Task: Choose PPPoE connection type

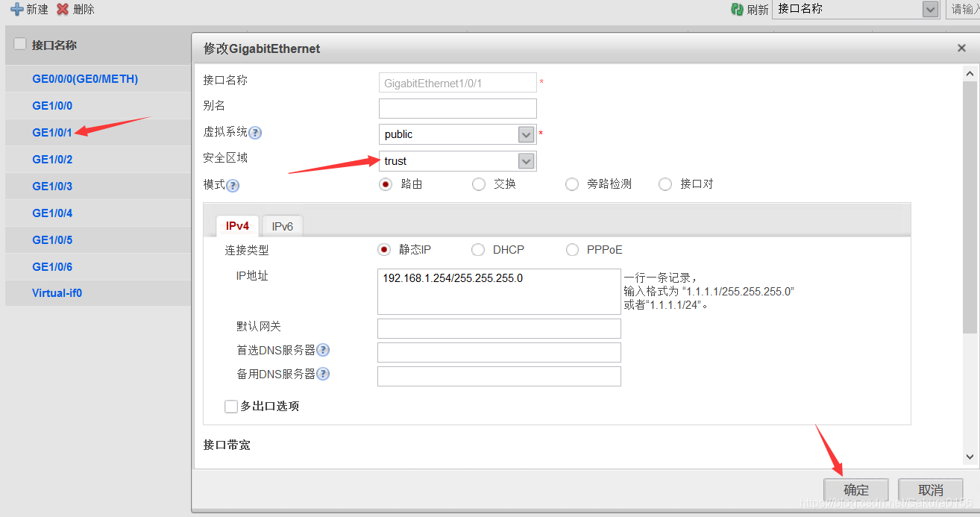Action: point(572,250)
